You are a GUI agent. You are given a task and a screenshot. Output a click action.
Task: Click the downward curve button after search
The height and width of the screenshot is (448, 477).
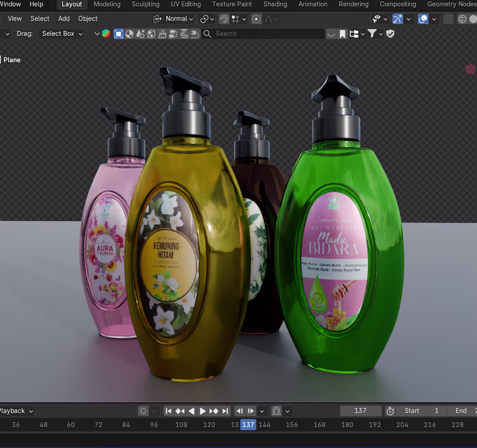click(x=331, y=34)
